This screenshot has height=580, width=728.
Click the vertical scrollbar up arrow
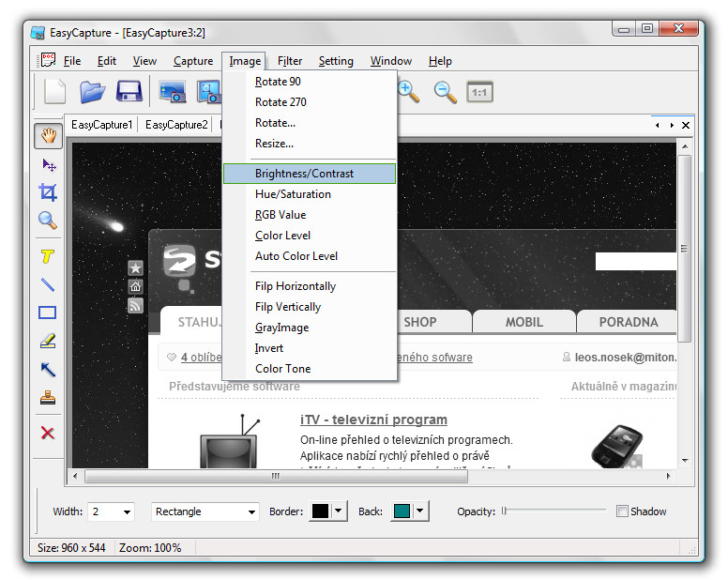click(685, 146)
